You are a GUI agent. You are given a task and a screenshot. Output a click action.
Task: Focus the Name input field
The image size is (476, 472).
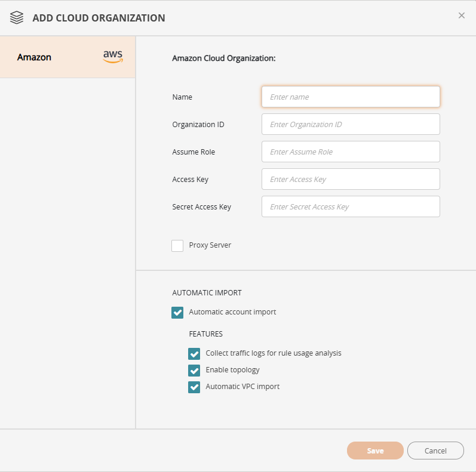coord(351,97)
